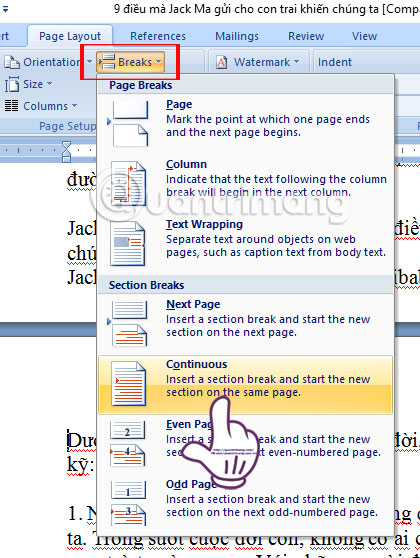The image size is (420, 558).
Task: Click the Columns icon
Action: point(11,106)
